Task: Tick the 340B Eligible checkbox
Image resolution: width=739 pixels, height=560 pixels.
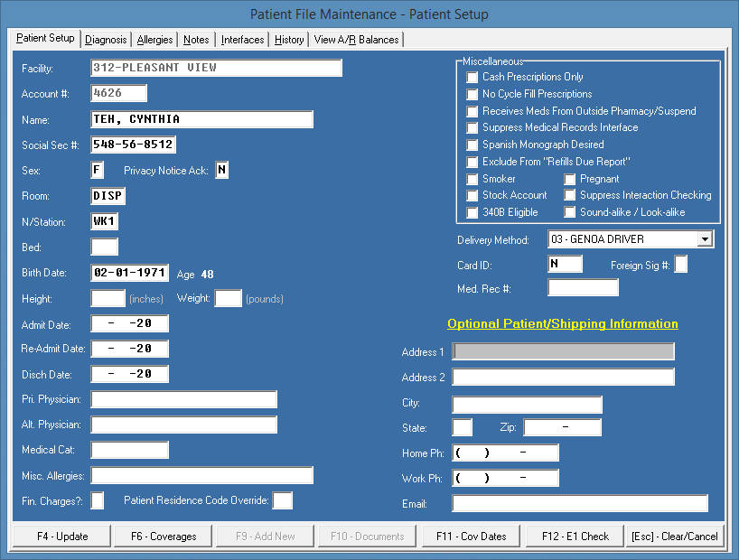Action: coord(472,212)
